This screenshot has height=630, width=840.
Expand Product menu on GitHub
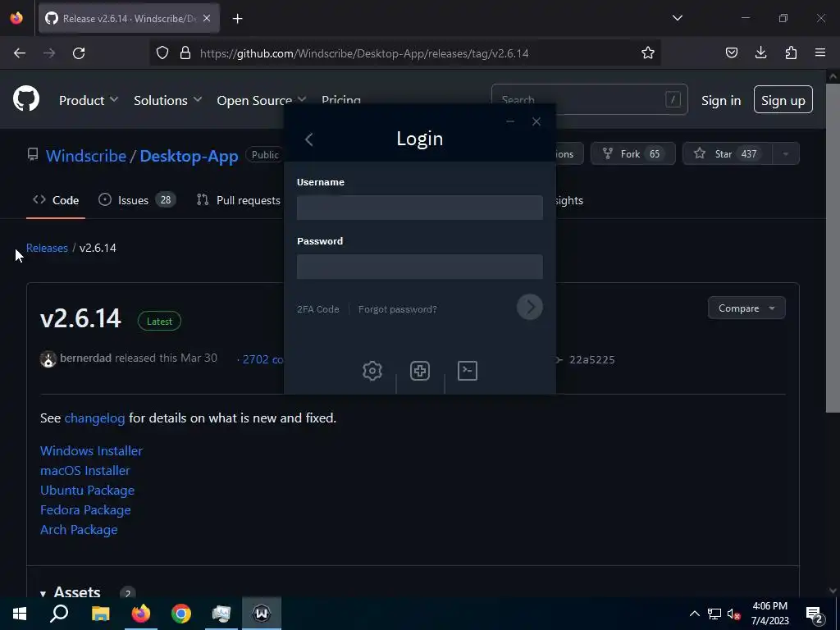coord(89,100)
